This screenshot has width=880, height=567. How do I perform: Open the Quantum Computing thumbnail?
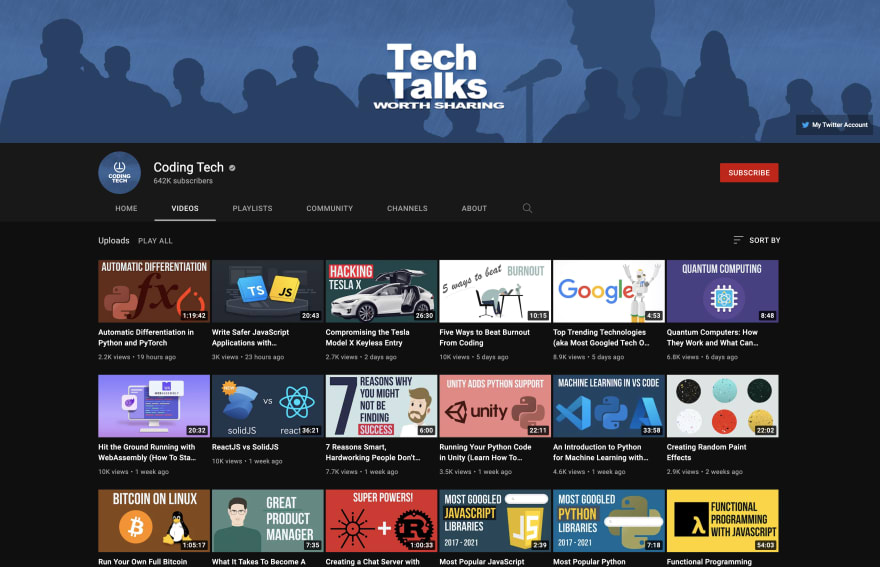click(722, 291)
